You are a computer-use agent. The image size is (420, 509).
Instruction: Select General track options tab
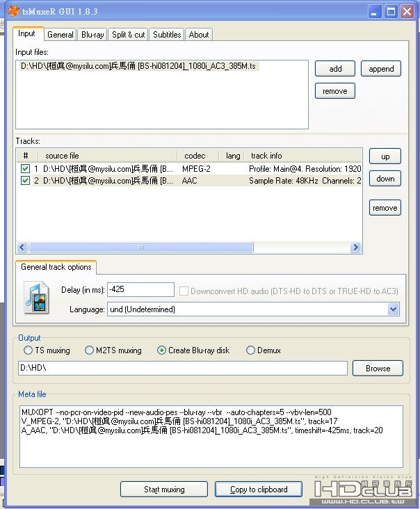[x=56, y=267]
